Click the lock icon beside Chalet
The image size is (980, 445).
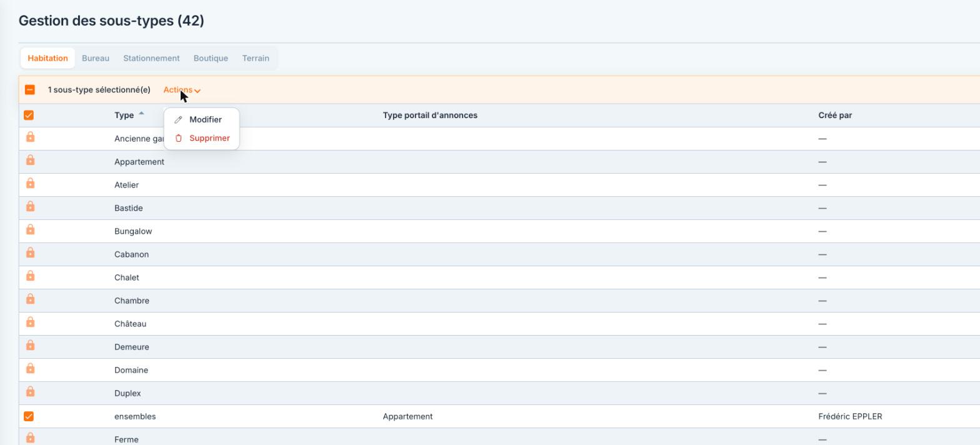[x=30, y=276]
